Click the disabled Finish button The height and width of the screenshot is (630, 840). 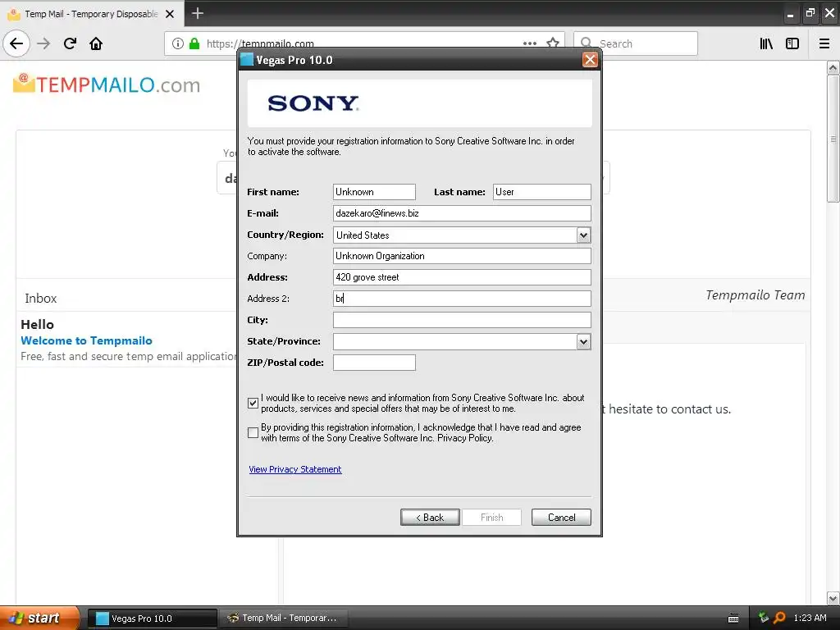click(491, 517)
